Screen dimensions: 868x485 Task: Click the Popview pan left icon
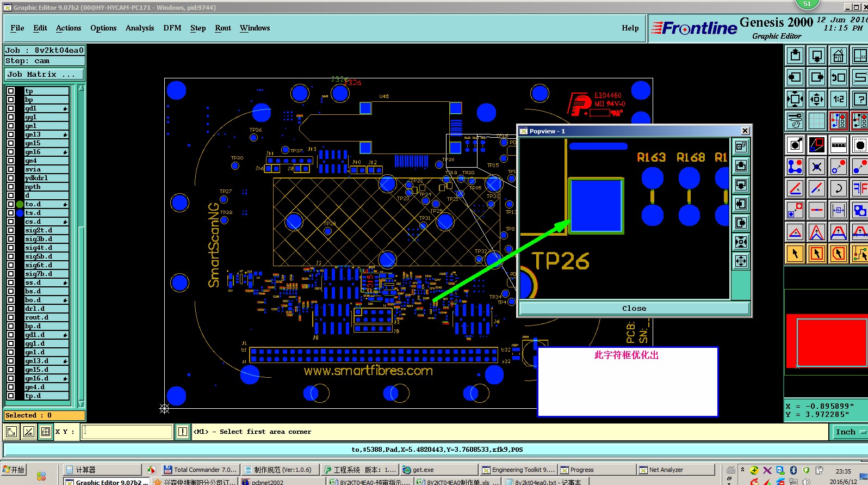(x=741, y=204)
